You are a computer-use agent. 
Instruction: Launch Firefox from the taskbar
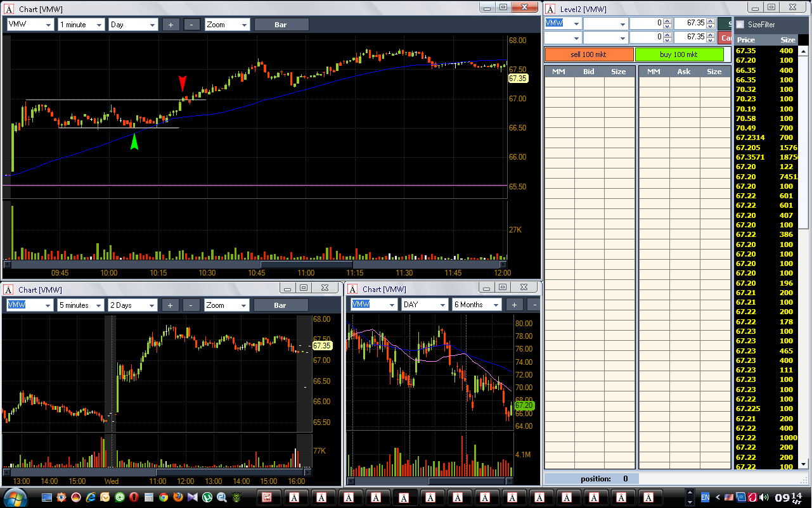pos(178,497)
